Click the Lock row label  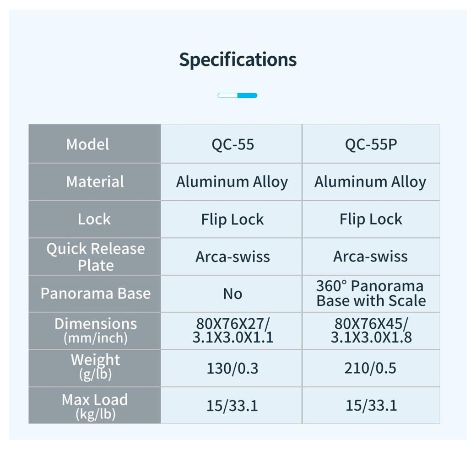coord(94,219)
